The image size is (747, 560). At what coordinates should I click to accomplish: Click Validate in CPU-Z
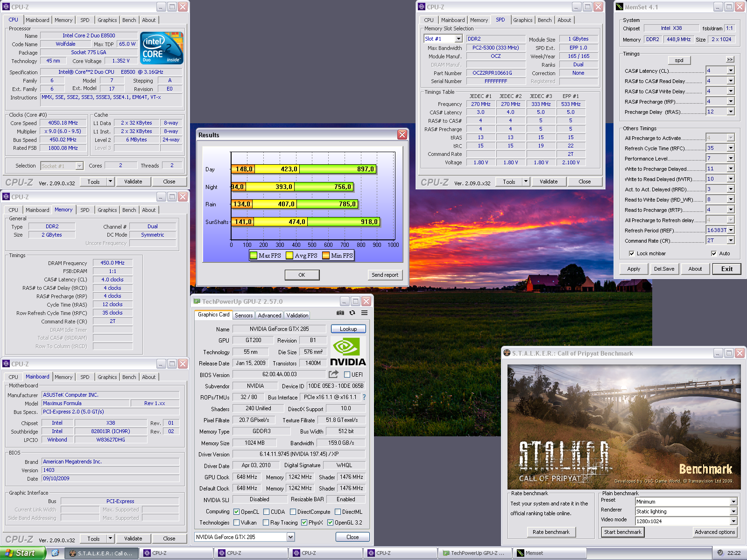point(133,181)
